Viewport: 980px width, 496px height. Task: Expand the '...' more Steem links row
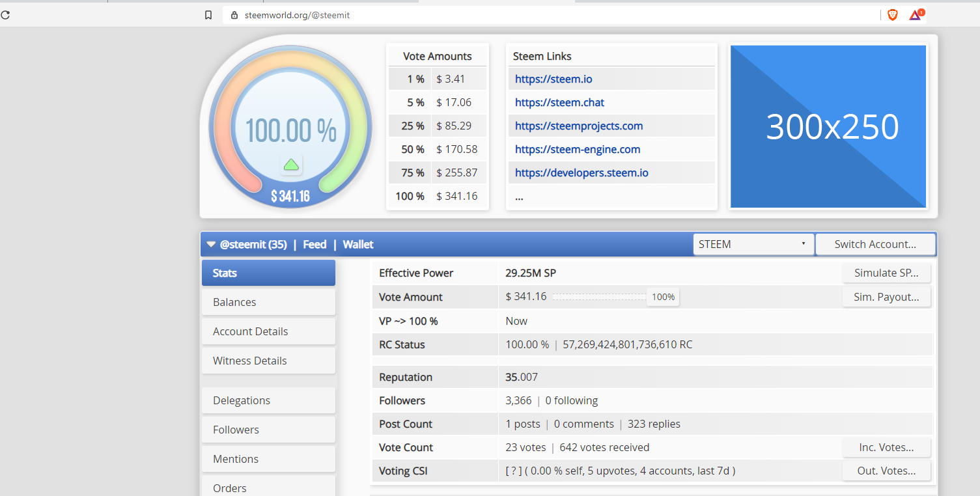[x=519, y=197]
